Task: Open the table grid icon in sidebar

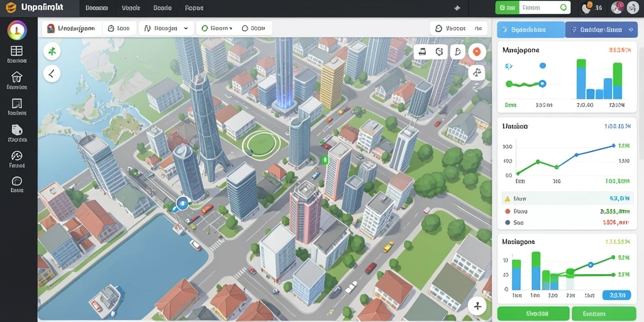Action: click(x=17, y=51)
